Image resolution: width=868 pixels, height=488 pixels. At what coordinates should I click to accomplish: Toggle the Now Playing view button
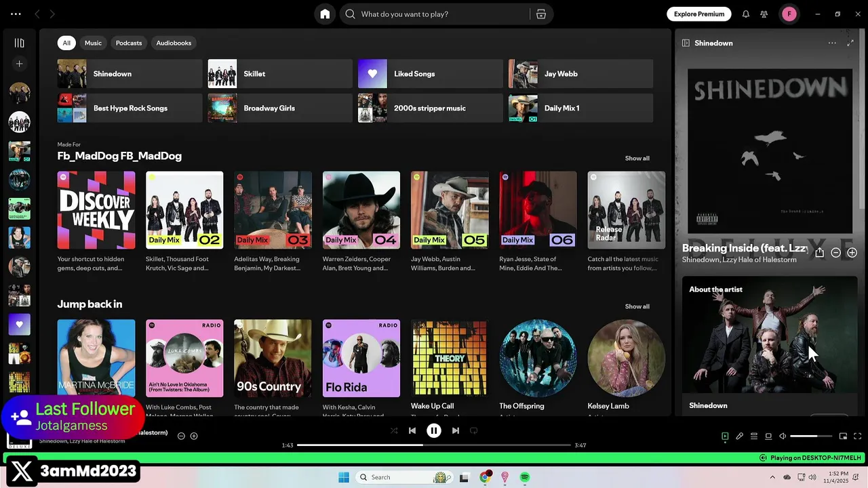725,436
